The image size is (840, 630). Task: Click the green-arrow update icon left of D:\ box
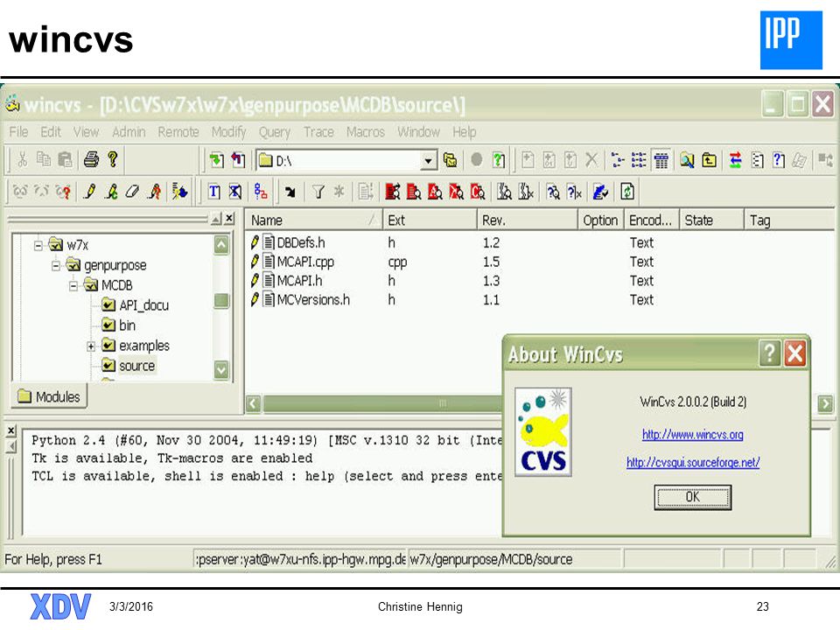216,159
